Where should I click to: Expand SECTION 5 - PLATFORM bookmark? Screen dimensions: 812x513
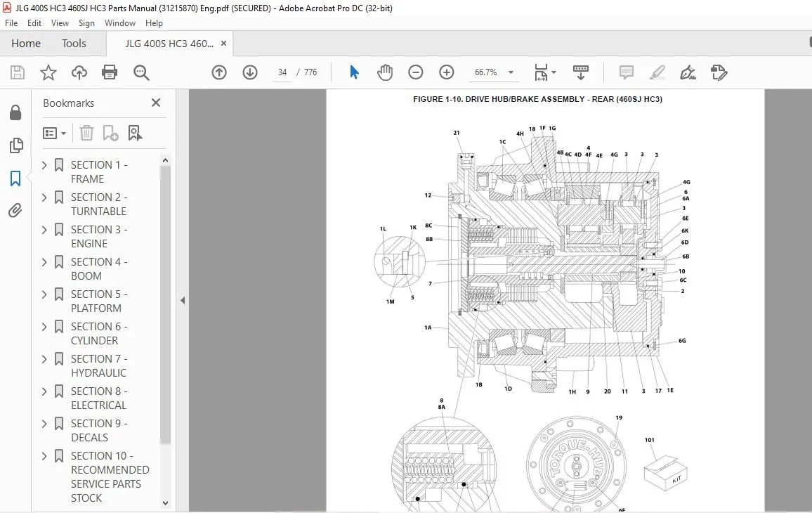tap(44, 294)
